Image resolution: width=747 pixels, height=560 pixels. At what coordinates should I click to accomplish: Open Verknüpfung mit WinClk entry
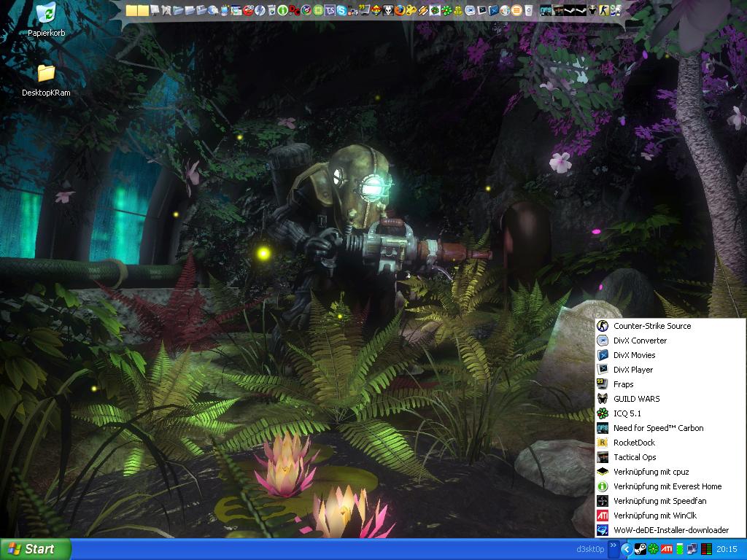670,516
